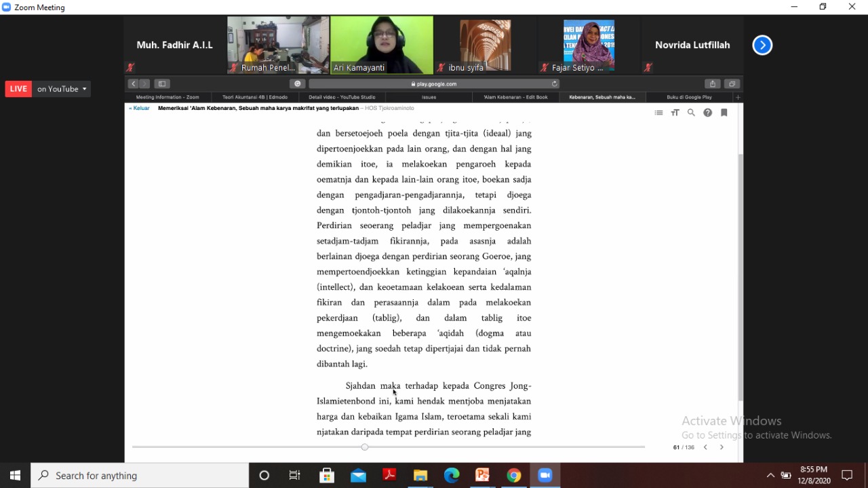Click the search-in-book magnifier icon
Image resolution: width=868 pixels, height=488 pixels.
[x=691, y=113]
